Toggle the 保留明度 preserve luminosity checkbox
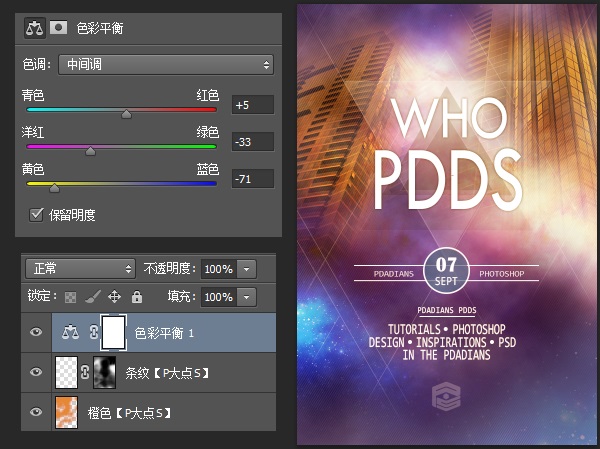Viewport: 600px width, 449px height. 36,215
